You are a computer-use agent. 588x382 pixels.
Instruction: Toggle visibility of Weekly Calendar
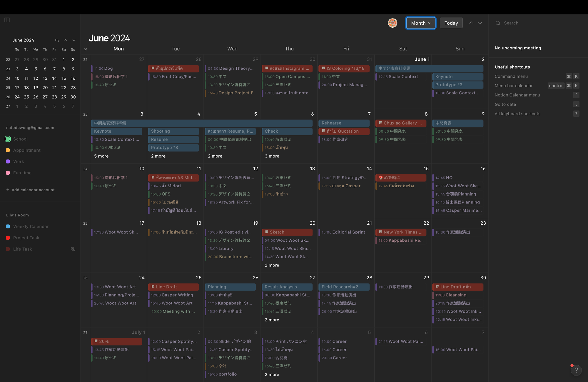click(73, 226)
